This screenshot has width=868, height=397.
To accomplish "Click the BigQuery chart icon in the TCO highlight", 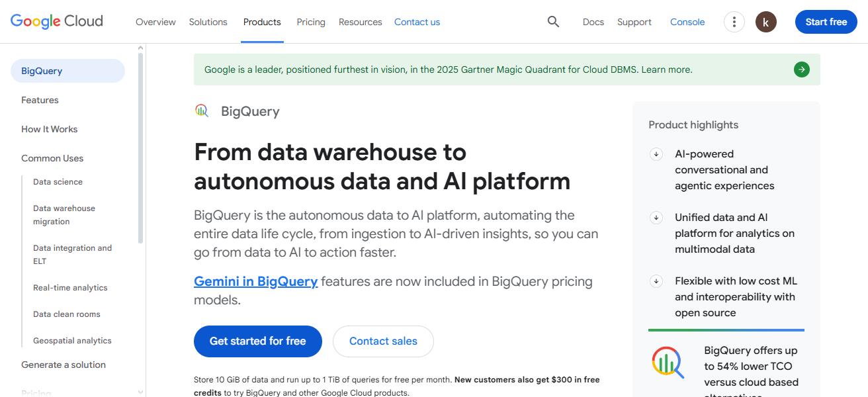I will (668, 362).
